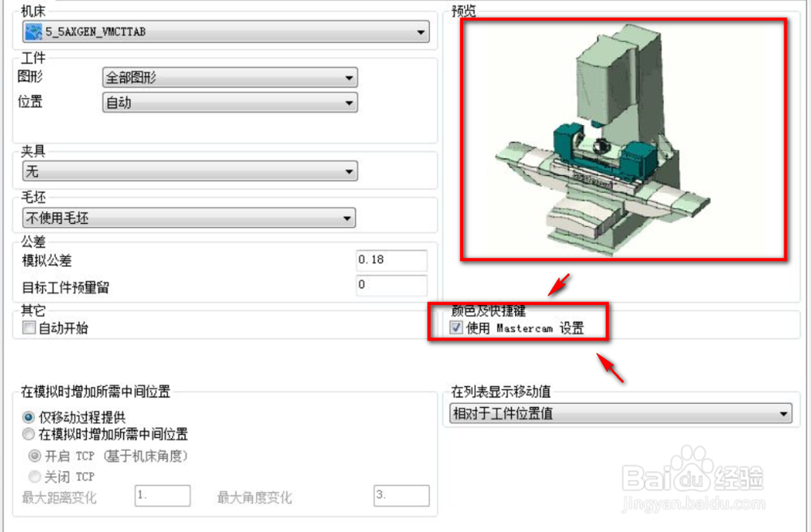Open the 夹具 fixture dropdown showing 无

coord(190,171)
